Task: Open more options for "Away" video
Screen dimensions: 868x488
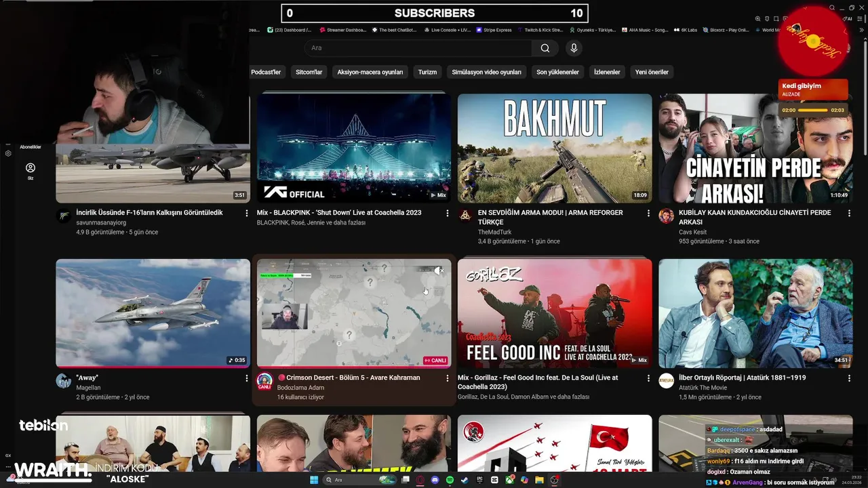Action: (x=246, y=378)
